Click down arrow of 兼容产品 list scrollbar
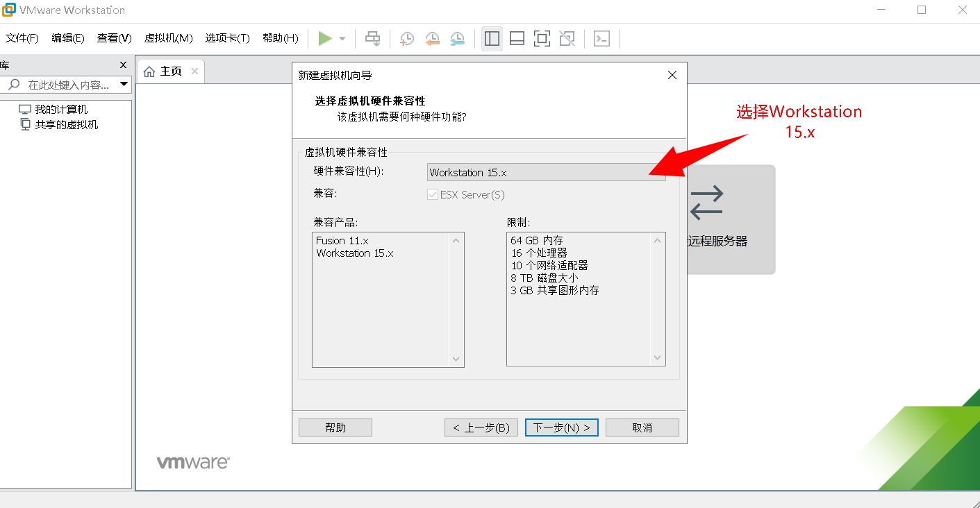The width and height of the screenshot is (980, 508). click(456, 359)
